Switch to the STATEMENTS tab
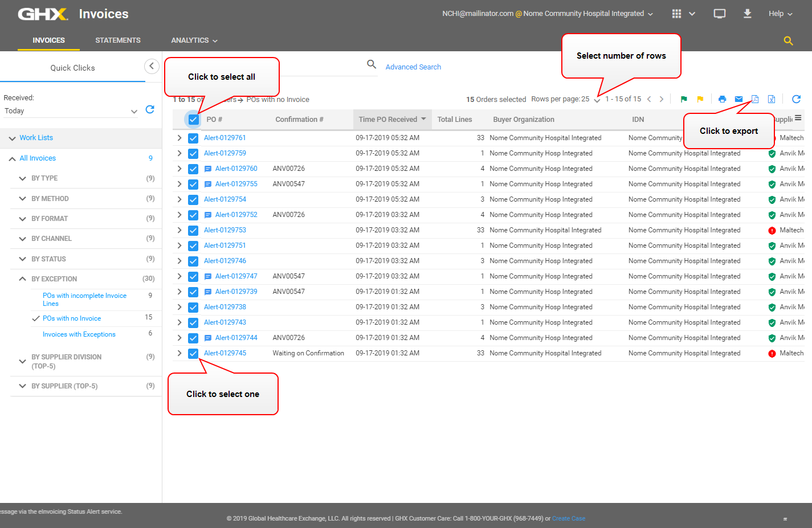Viewport: 812px width, 528px height. pos(117,40)
